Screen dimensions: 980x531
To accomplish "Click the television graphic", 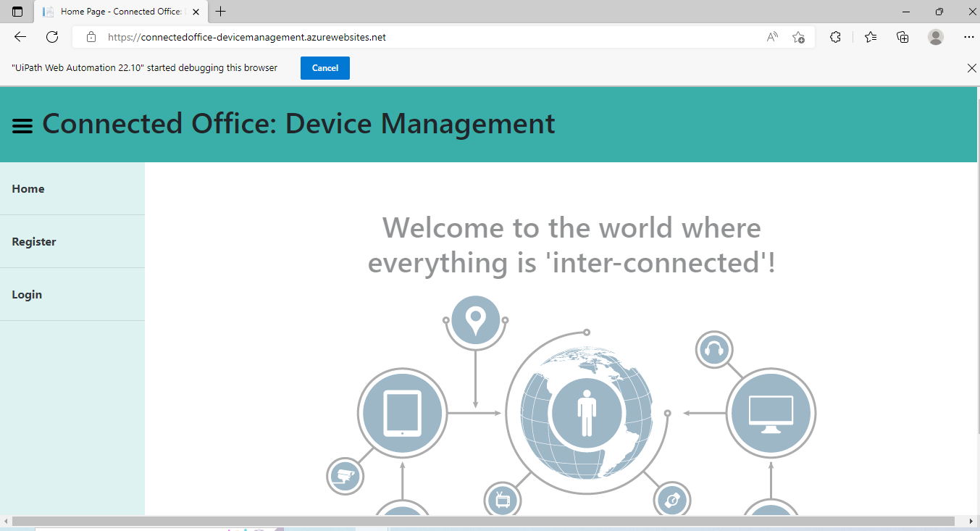I will (503, 500).
